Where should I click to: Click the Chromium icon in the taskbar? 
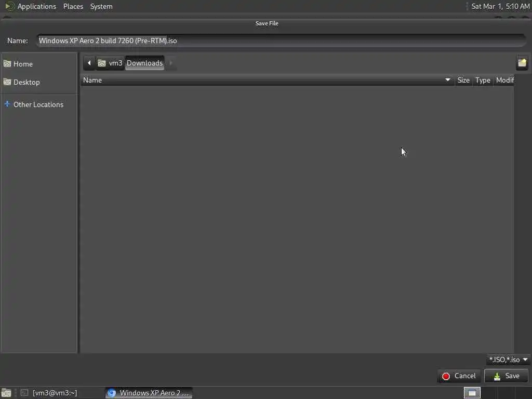click(112, 393)
